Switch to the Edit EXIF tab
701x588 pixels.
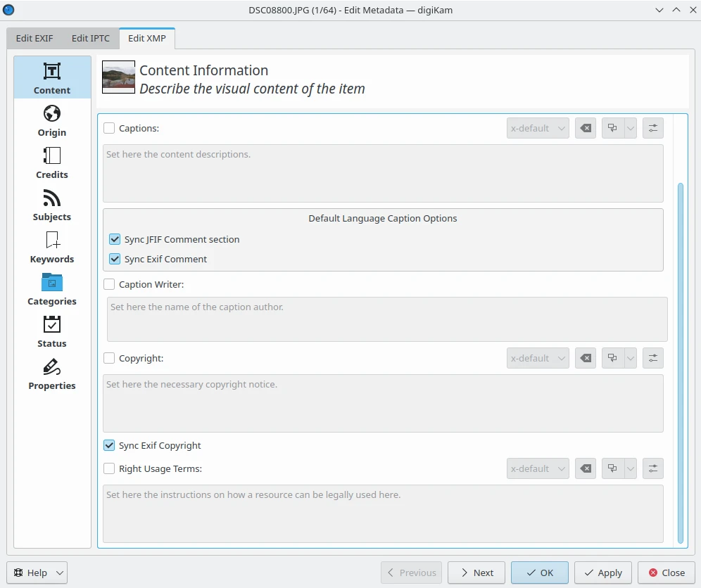[34, 38]
